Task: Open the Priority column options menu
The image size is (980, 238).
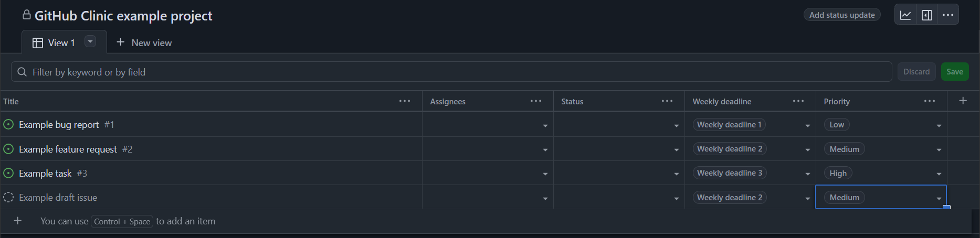Action: point(930,101)
